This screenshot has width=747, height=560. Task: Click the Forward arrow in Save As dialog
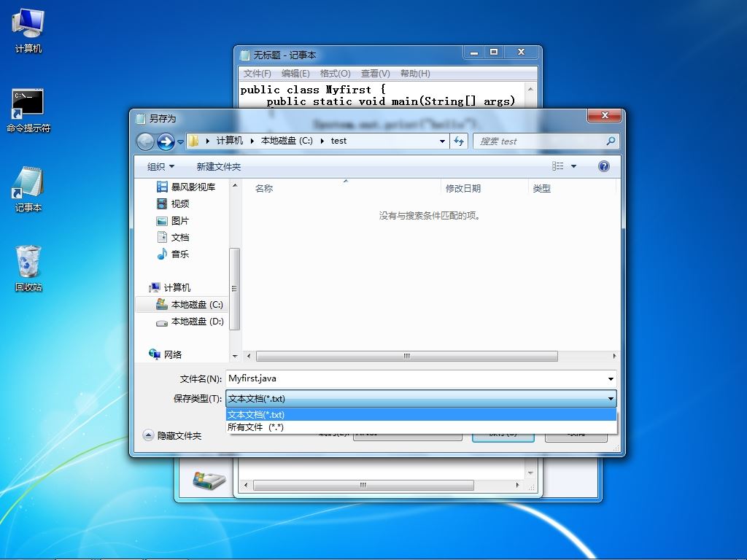[166, 141]
